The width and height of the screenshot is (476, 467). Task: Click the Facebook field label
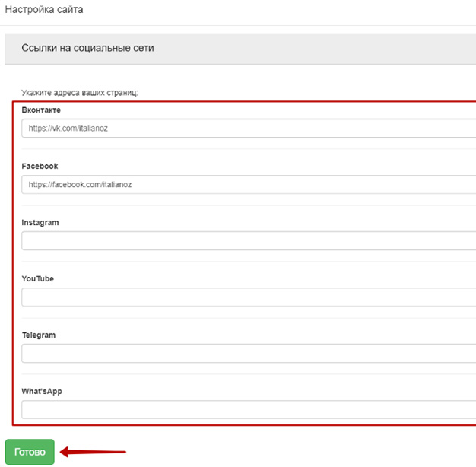(x=40, y=166)
